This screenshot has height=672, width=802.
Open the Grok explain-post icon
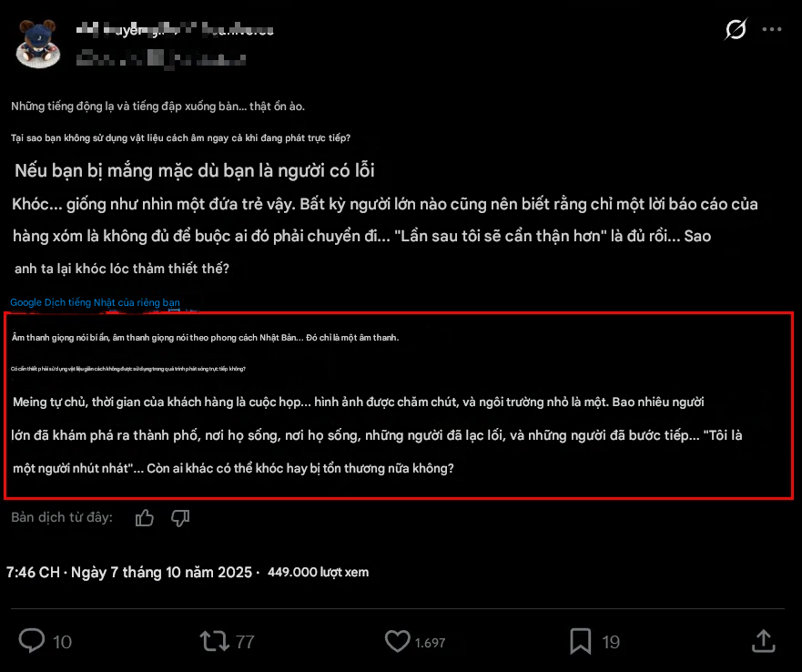pos(736,30)
